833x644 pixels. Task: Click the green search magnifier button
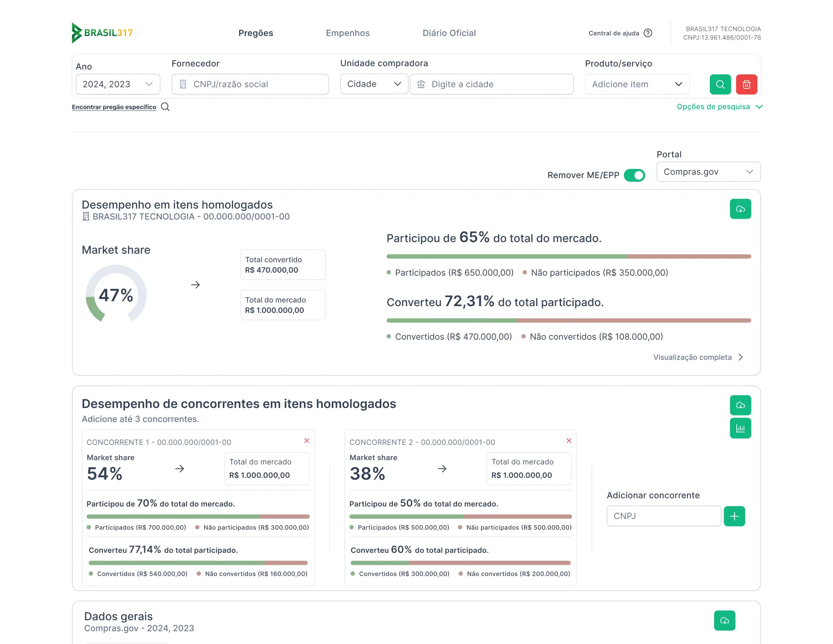pyautogui.click(x=720, y=85)
